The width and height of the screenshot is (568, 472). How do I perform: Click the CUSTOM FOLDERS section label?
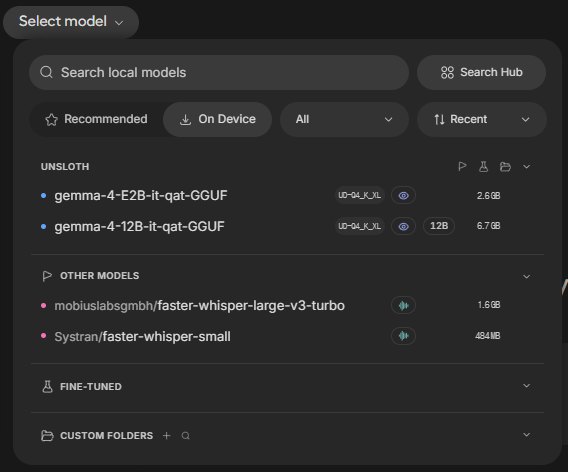106,435
